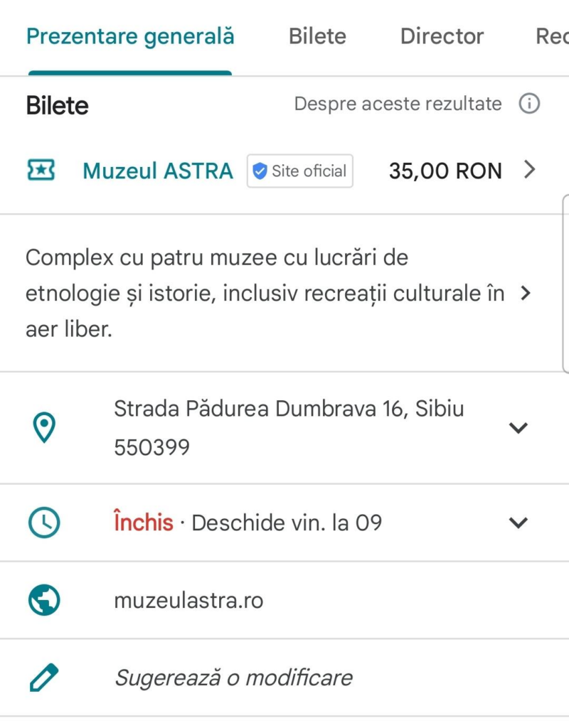Switch to the Bilete tab
This screenshot has width=569, height=728.
317,36
